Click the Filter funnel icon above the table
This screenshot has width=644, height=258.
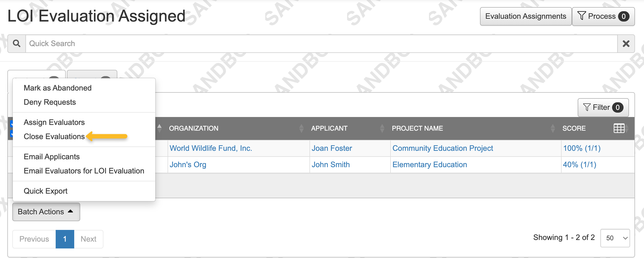coord(587,107)
